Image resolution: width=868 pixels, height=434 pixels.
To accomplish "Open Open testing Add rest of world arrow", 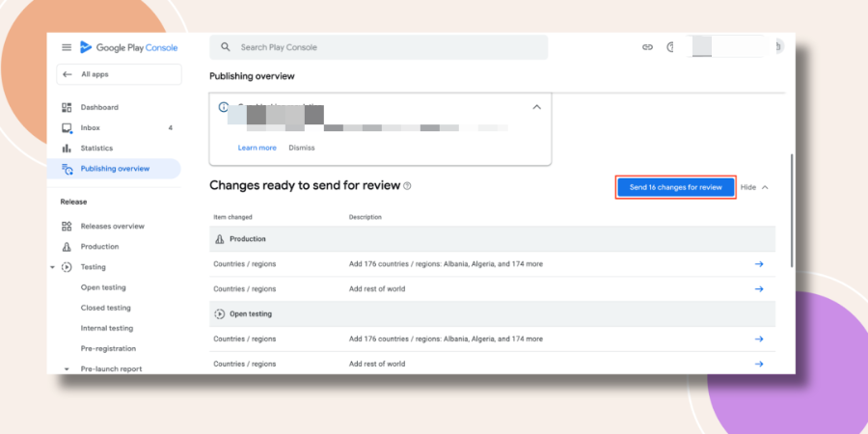I will [x=759, y=364].
